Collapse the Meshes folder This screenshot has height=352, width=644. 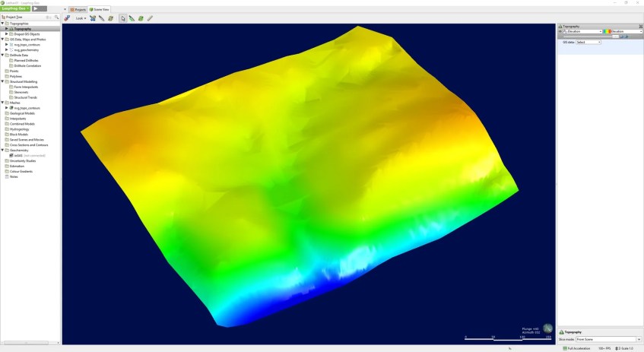(2, 103)
